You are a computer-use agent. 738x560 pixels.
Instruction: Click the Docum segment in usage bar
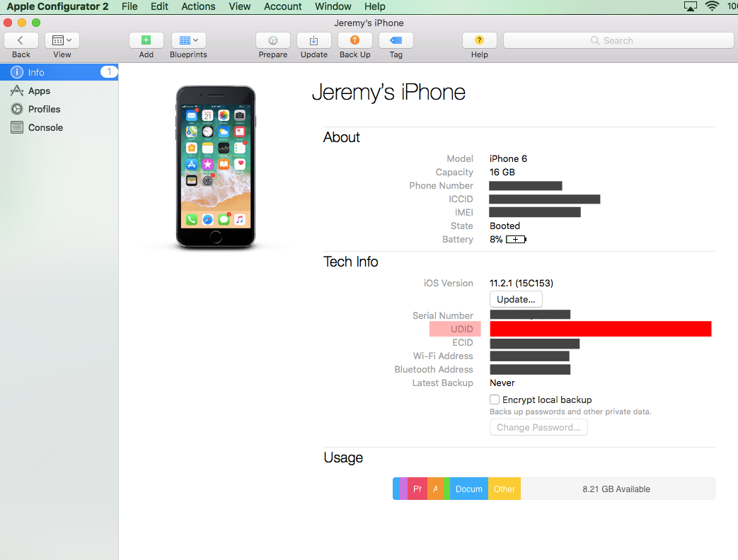tap(468, 489)
